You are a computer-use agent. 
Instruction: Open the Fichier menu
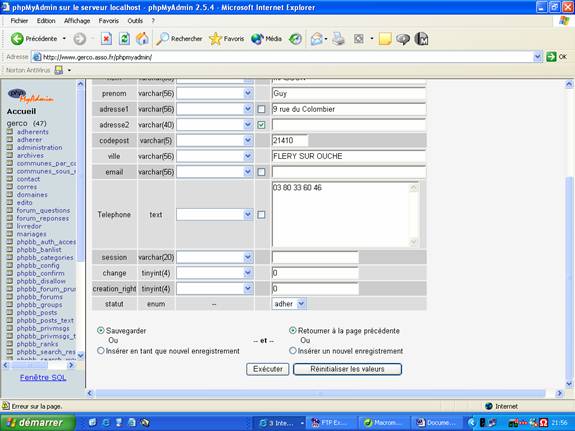19,21
